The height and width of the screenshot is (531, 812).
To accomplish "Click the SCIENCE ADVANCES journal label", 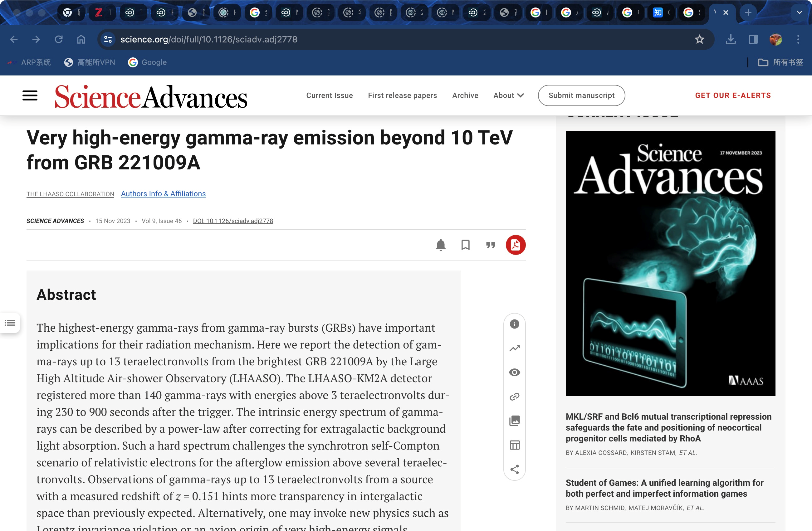I will (x=55, y=221).
